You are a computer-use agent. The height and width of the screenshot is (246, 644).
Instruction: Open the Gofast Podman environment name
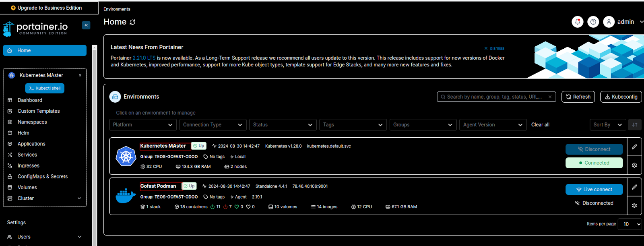(x=158, y=186)
